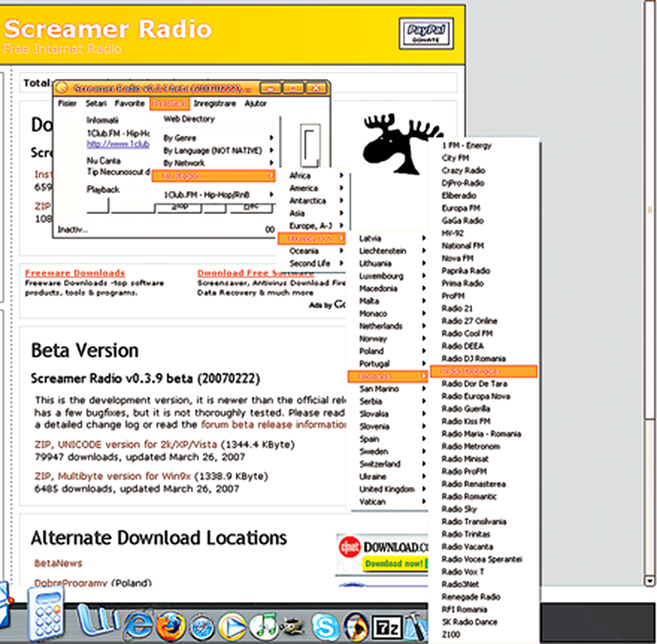This screenshot has height=644, width=657.
Task: Open the Setari menu
Action: [96, 103]
